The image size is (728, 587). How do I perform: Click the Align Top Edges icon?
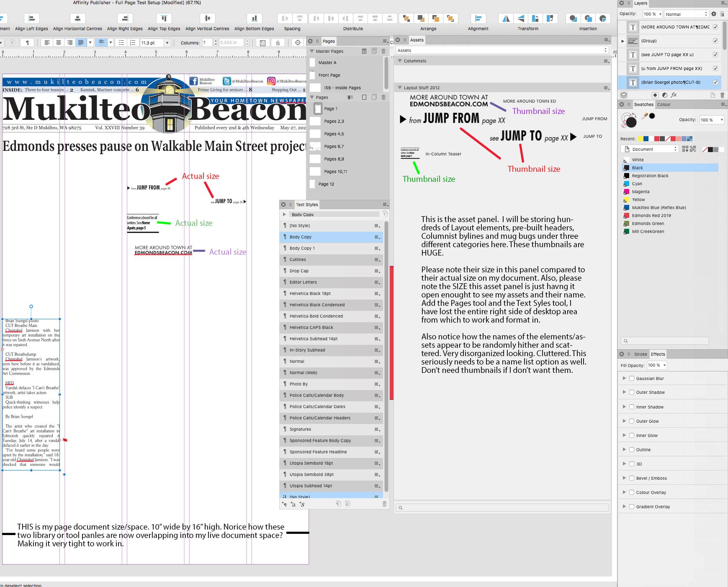coord(164,18)
